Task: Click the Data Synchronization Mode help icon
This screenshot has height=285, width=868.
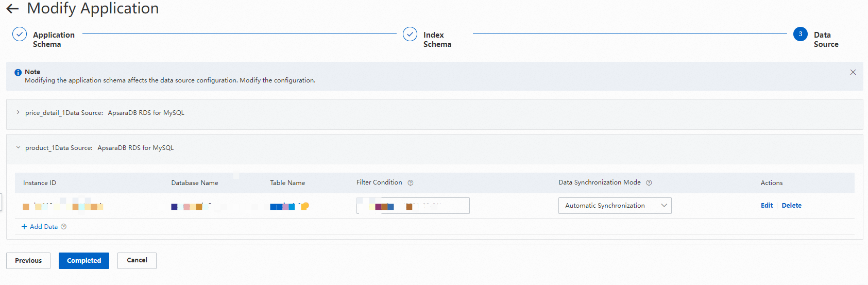Action: 649,182
